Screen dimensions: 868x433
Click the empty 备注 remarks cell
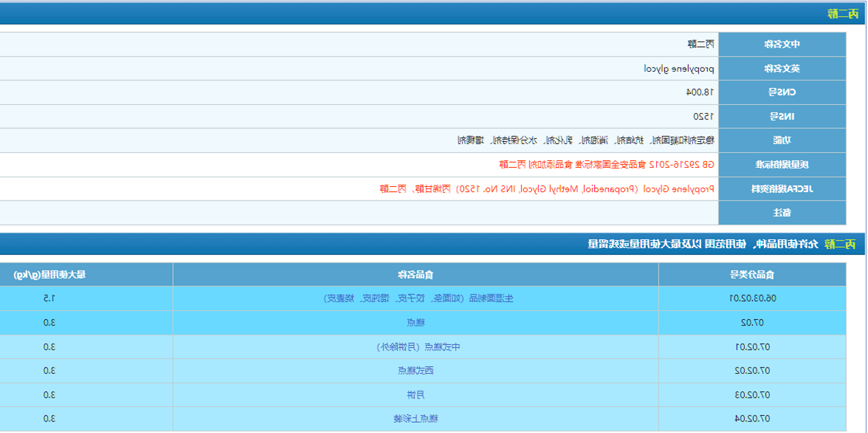359,213
